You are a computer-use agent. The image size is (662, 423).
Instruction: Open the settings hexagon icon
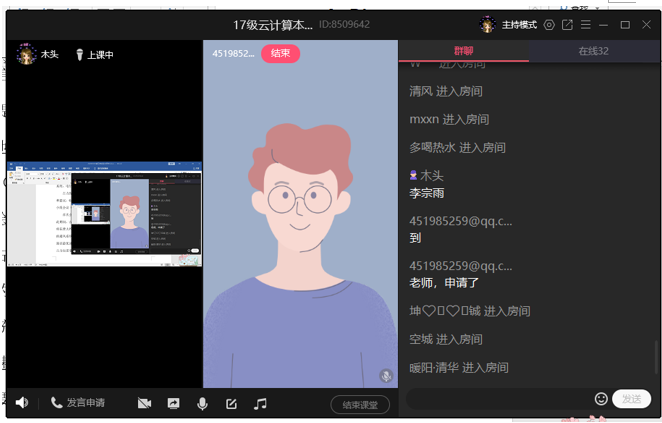(x=549, y=25)
